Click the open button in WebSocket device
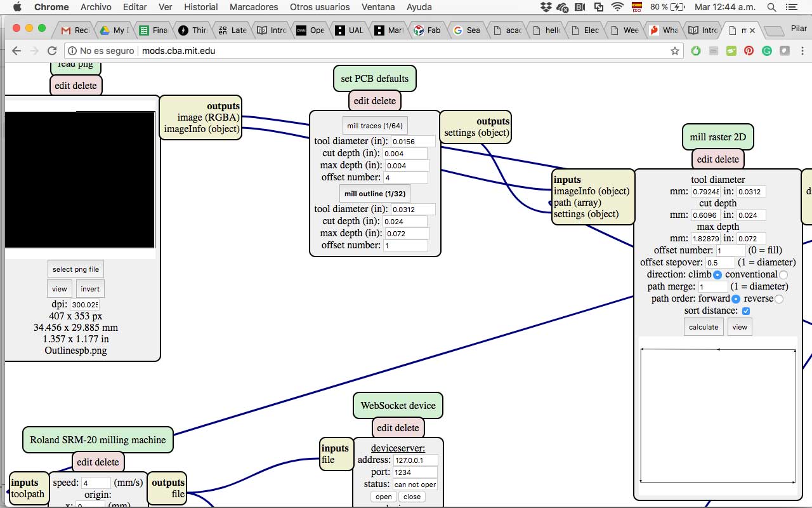 [x=384, y=497]
